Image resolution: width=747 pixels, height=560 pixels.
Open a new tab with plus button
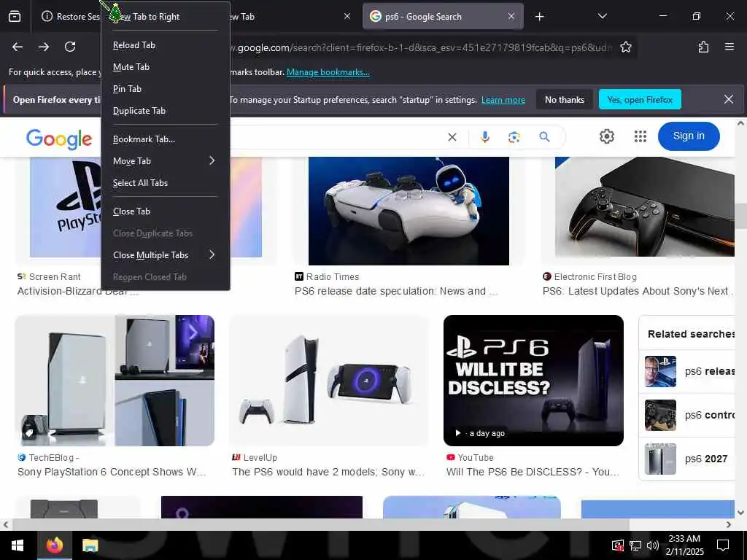(x=539, y=17)
